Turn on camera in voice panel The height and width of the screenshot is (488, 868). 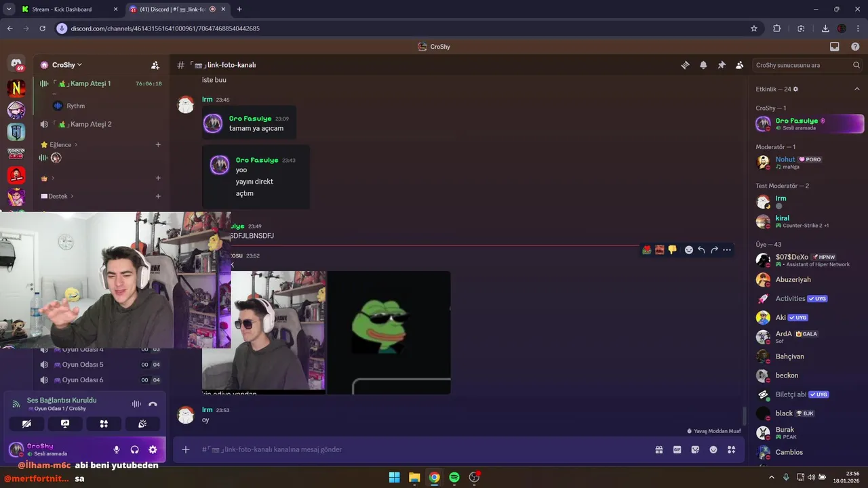pyautogui.click(x=27, y=424)
